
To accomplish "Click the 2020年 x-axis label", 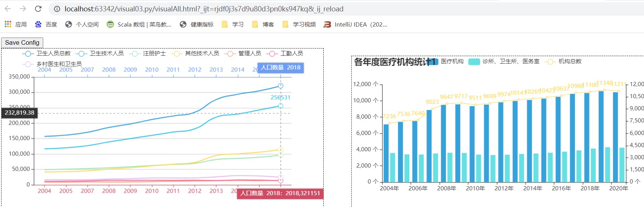I will point(619,188).
